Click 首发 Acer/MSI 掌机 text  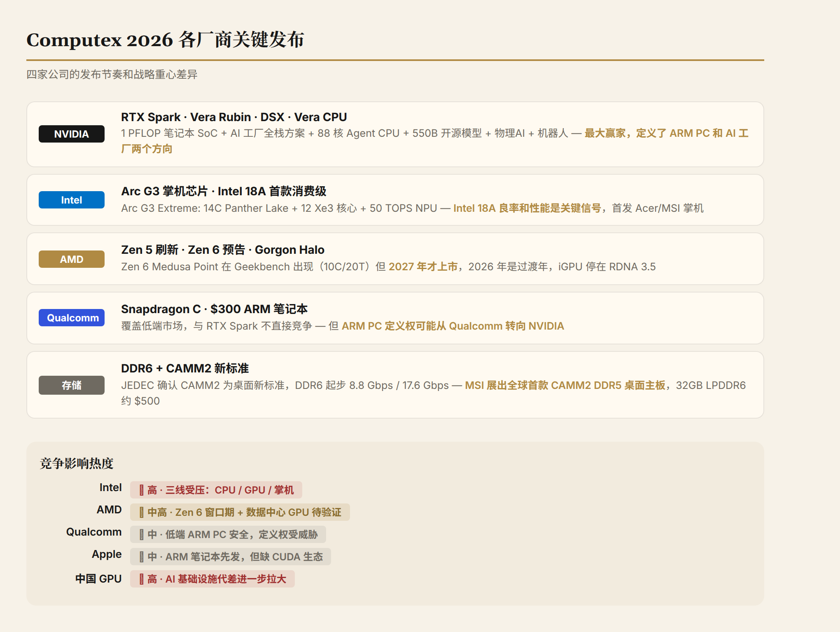pyautogui.click(x=658, y=208)
